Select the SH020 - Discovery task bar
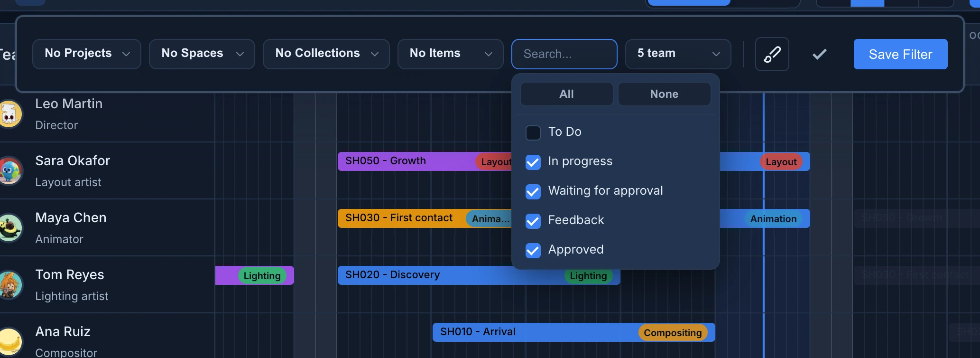Screen dimensions: 980x358 point(479,275)
